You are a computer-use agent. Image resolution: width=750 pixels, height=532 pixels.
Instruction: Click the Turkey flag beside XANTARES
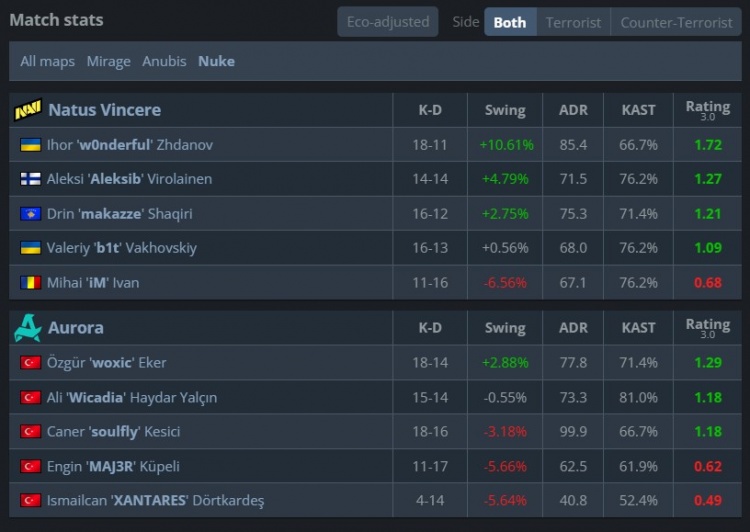point(30,500)
